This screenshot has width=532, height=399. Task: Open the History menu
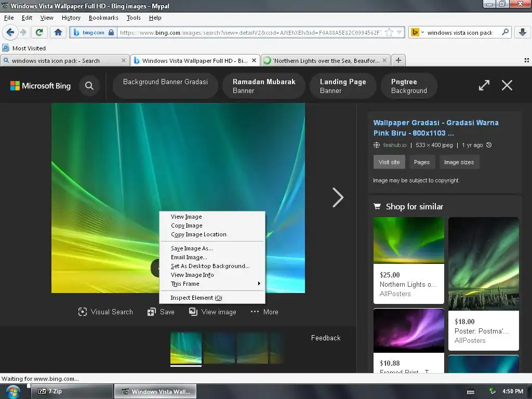(71, 18)
